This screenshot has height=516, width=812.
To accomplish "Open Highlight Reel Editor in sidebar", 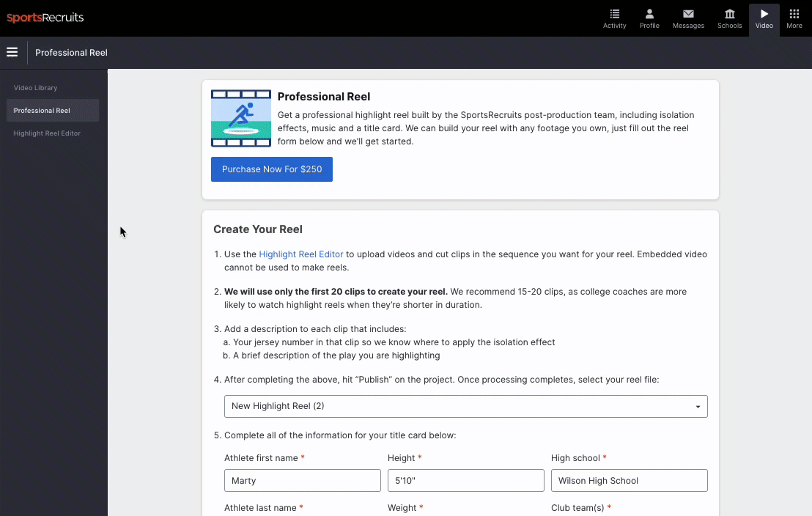I will click(47, 133).
